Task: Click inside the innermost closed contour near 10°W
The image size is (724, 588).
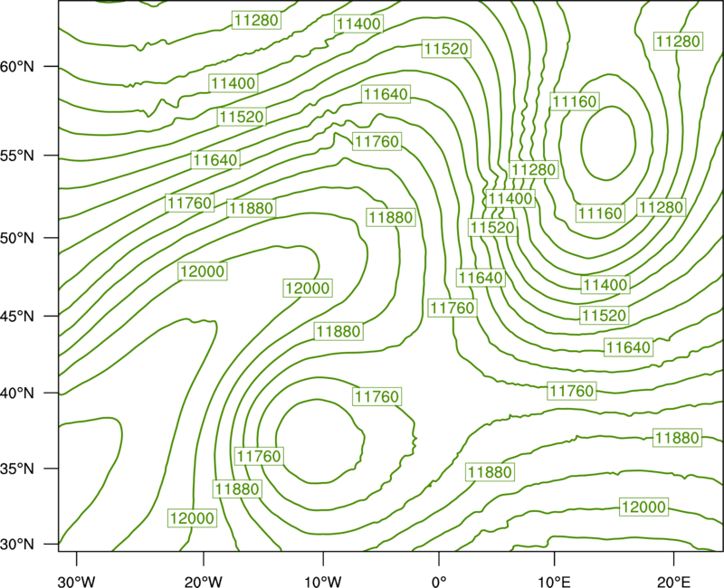Action: pos(320,441)
